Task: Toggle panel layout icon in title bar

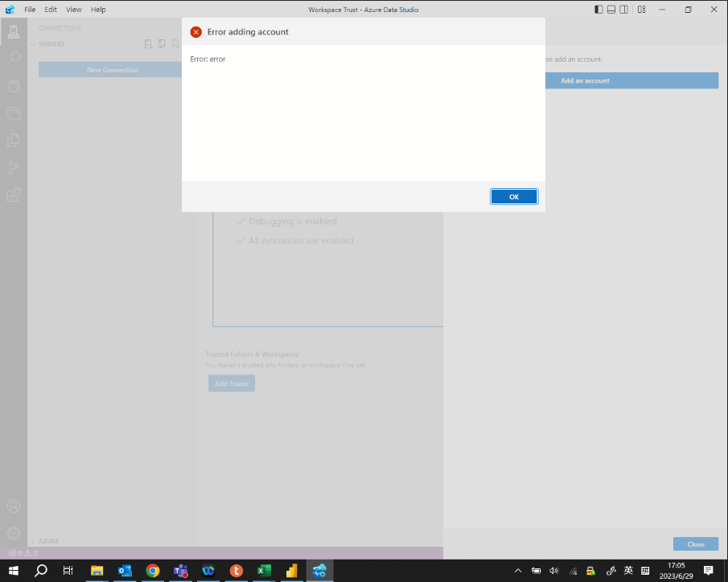Action: [611, 10]
